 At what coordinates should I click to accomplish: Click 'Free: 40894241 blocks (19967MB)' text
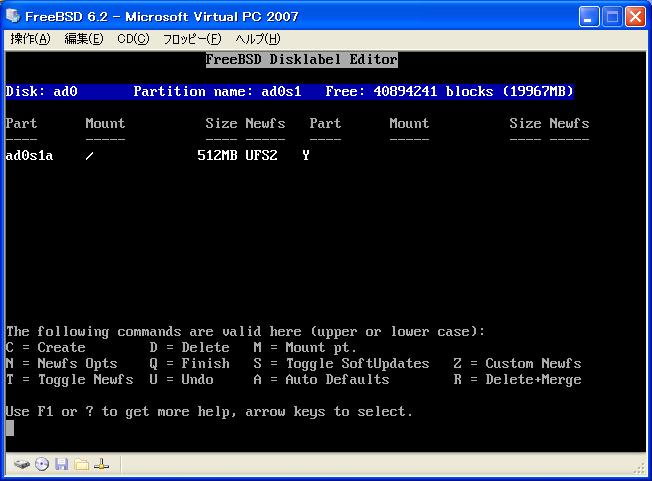[x=449, y=91]
